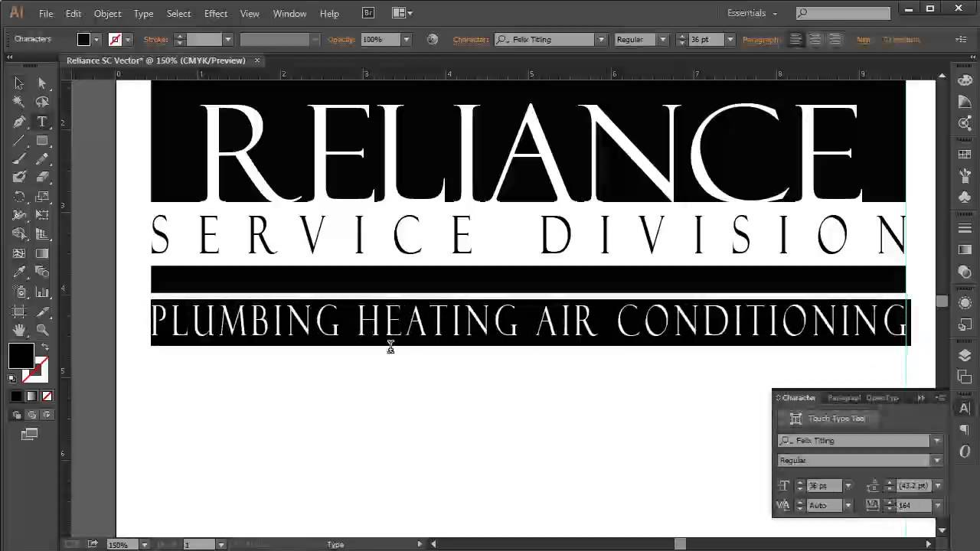
Task: Select the Rectangle tool
Action: (x=42, y=141)
